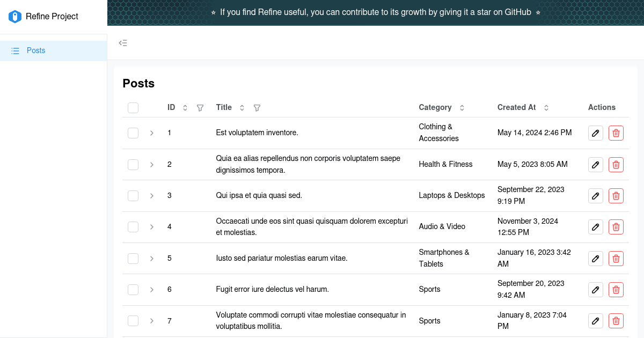Screen dimensions: 644x338
Task: Expand the row for post 4
Action: click(x=151, y=226)
